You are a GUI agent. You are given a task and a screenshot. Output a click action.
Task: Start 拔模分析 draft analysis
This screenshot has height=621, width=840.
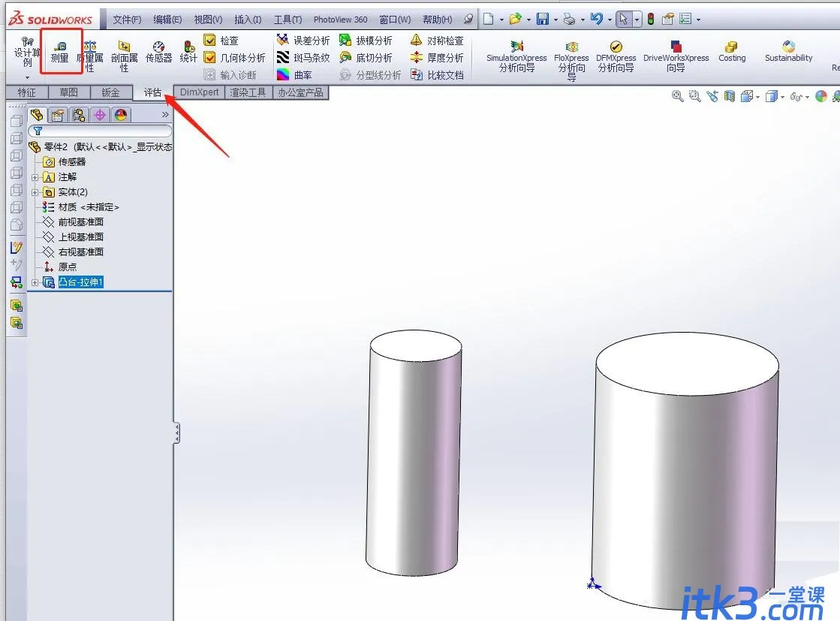(366, 41)
